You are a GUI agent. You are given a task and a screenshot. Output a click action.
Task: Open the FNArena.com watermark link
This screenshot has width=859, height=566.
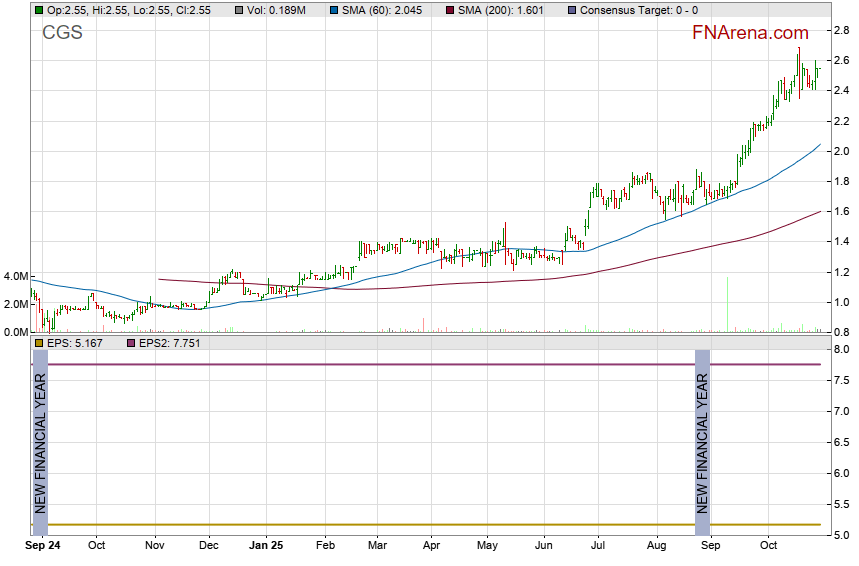(x=750, y=33)
